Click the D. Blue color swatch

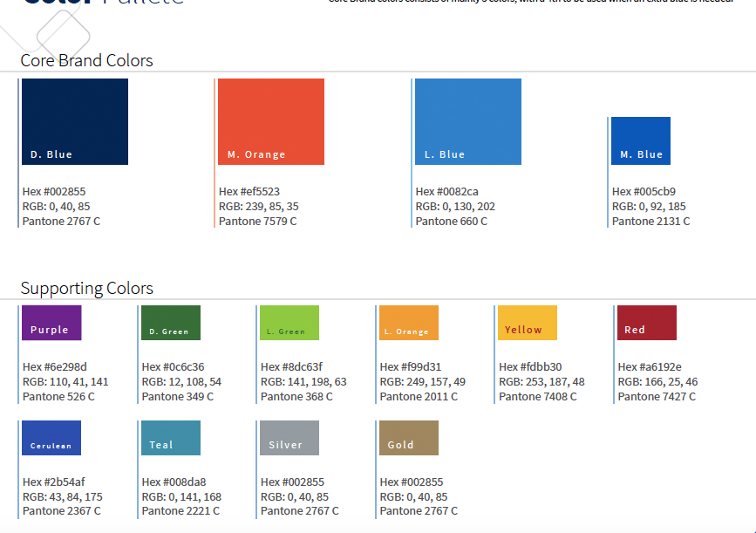point(75,121)
